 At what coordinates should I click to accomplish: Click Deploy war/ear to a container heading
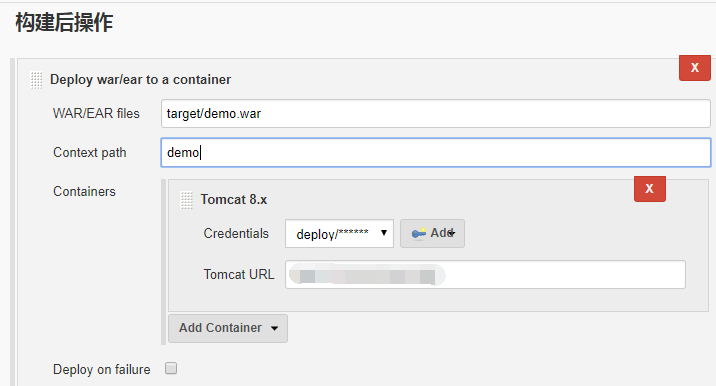[141, 79]
